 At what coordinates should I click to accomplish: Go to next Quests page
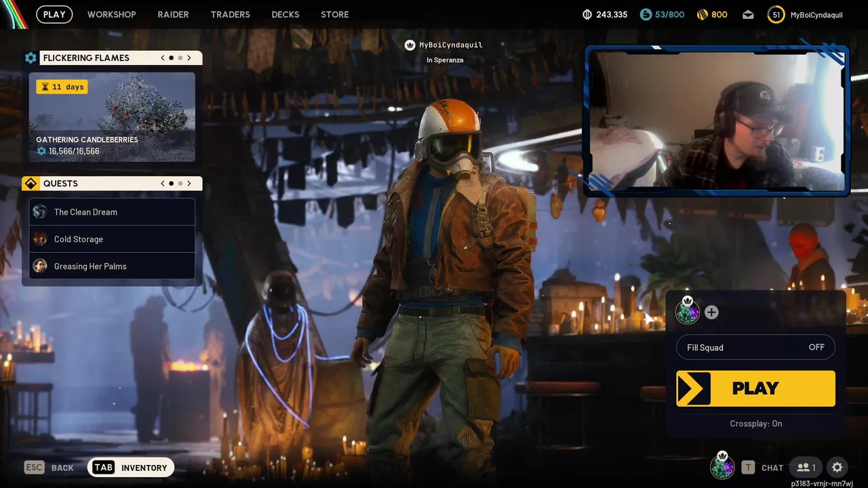pos(189,184)
